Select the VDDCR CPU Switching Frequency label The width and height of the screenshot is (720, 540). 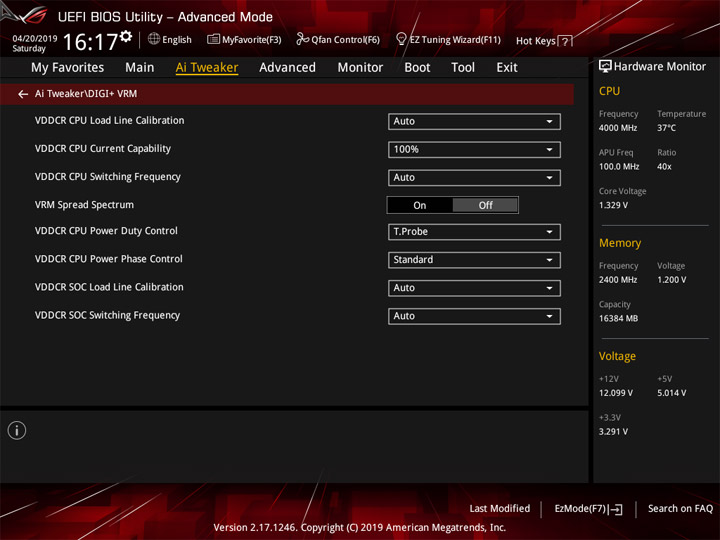pyautogui.click(x=107, y=177)
